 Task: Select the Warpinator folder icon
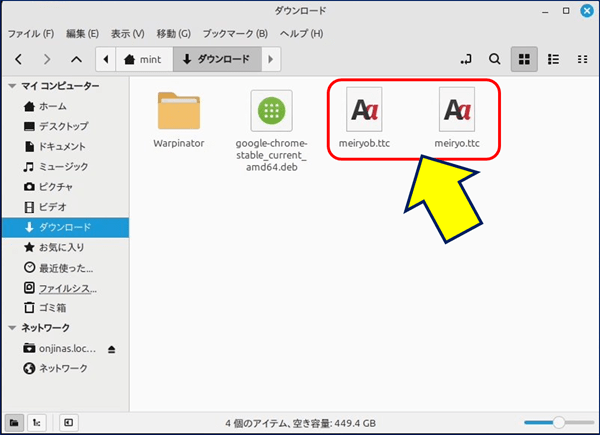pos(179,111)
